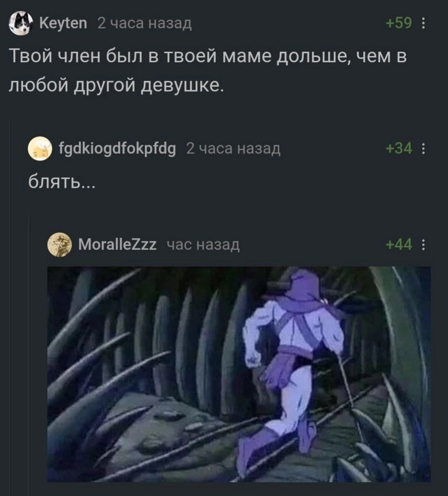Click the 'час назад' timestamp

point(203,245)
